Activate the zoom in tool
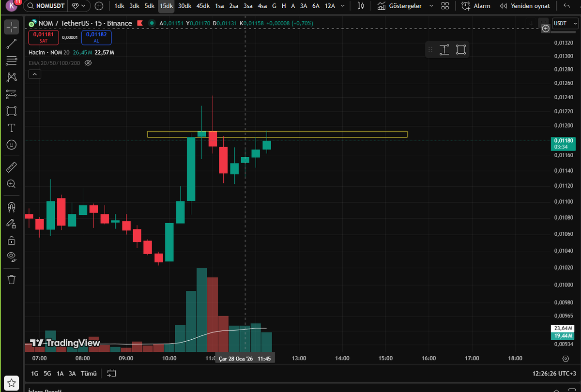This screenshot has width=581, height=392. [12, 184]
